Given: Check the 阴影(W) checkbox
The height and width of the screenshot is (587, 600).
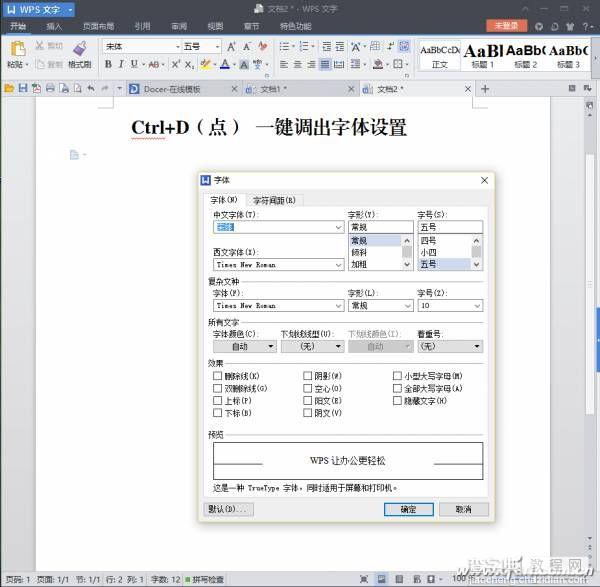Looking at the screenshot, I should [x=307, y=376].
